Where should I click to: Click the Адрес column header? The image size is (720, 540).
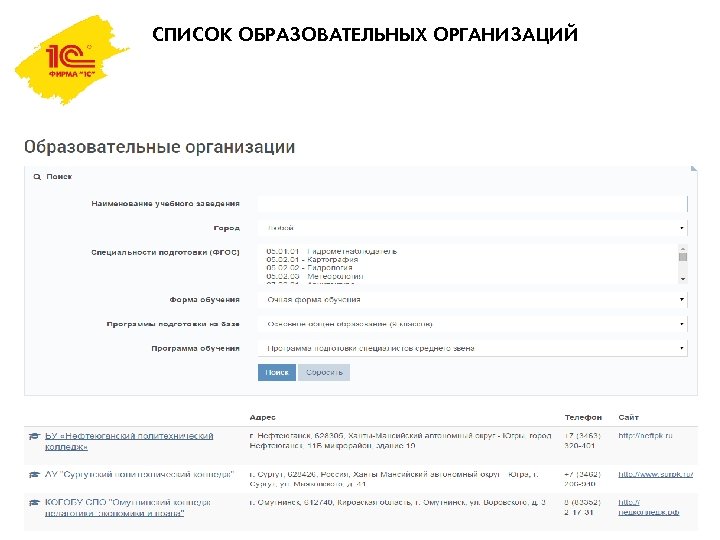coord(262,417)
